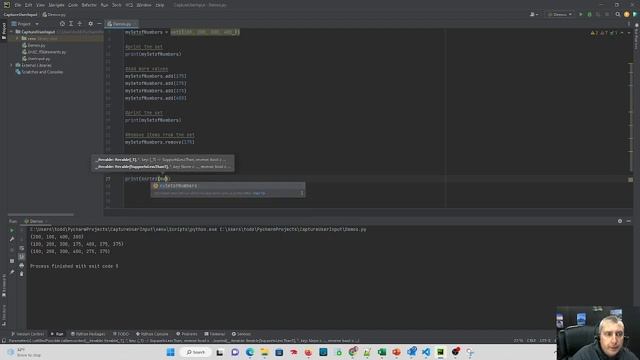Open Project panel settings gear
The image size is (640, 360).
click(91, 24)
